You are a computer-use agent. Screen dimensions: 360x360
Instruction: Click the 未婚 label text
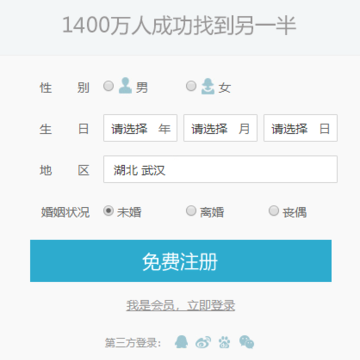coord(129,212)
